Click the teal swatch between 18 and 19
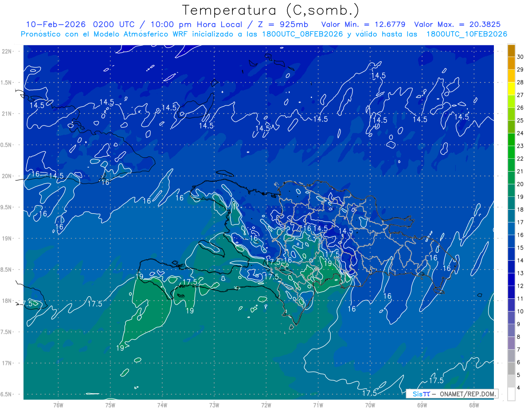This screenshot has height=411, width=532. point(511,204)
